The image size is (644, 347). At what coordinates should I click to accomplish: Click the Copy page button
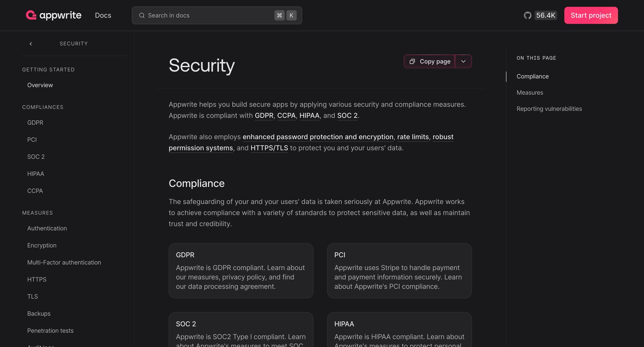[x=429, y=61]
